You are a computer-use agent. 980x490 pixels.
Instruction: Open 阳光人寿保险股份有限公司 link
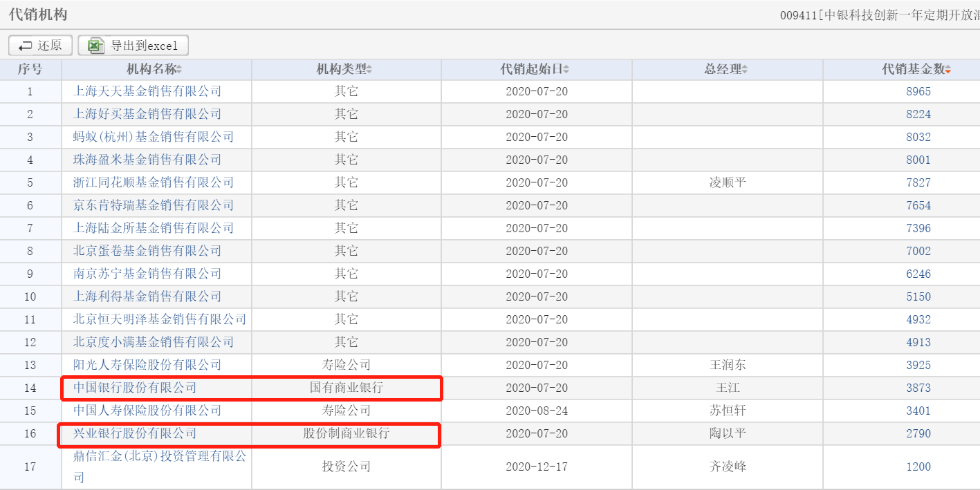click(147, 365)
